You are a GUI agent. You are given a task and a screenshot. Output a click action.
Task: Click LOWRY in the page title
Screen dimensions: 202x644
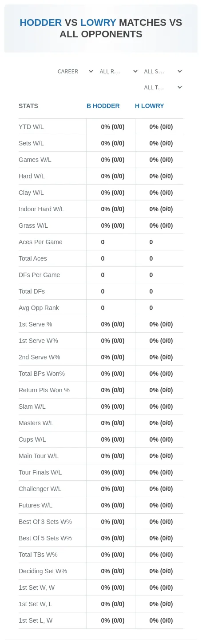[x=98, y=23]
